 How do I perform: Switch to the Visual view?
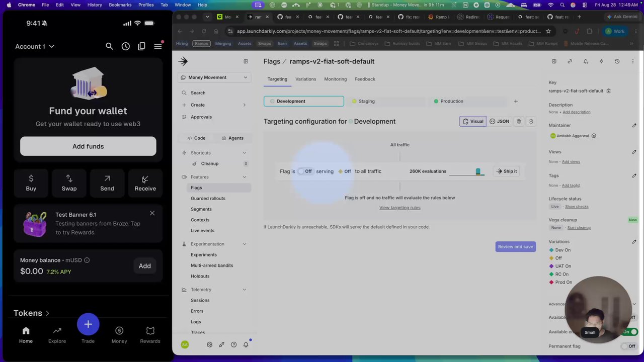tap(473, 121)
